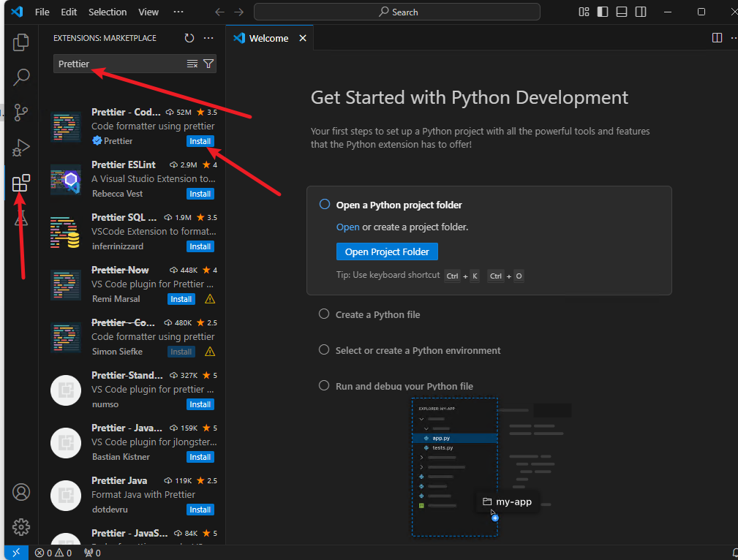738x560 pixels.
Task: Click the warning icon beside Simon Siefke
Action: [210, 352]
